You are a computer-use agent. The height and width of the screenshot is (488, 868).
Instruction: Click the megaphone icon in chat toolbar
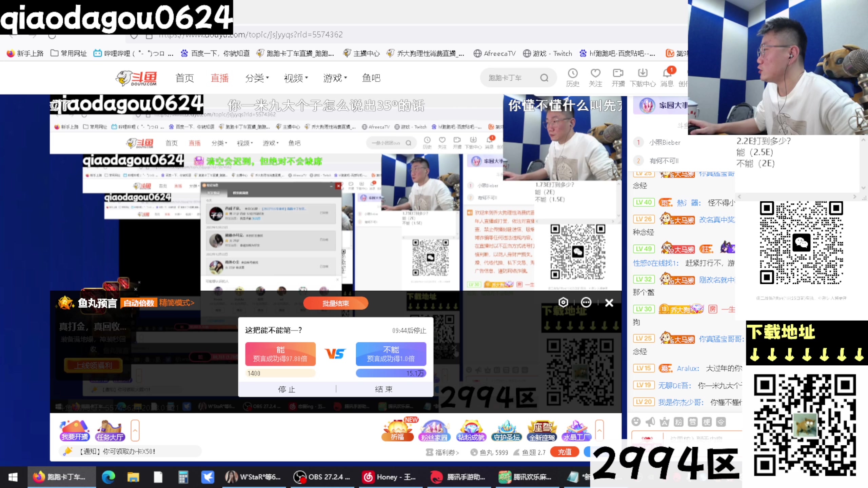650,422
